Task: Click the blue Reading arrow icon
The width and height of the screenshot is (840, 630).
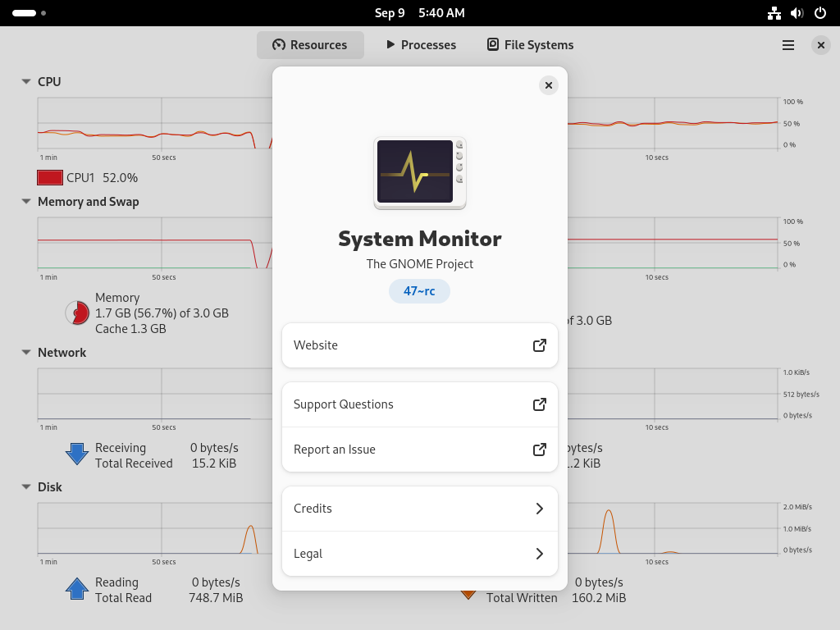Action: 77,589
